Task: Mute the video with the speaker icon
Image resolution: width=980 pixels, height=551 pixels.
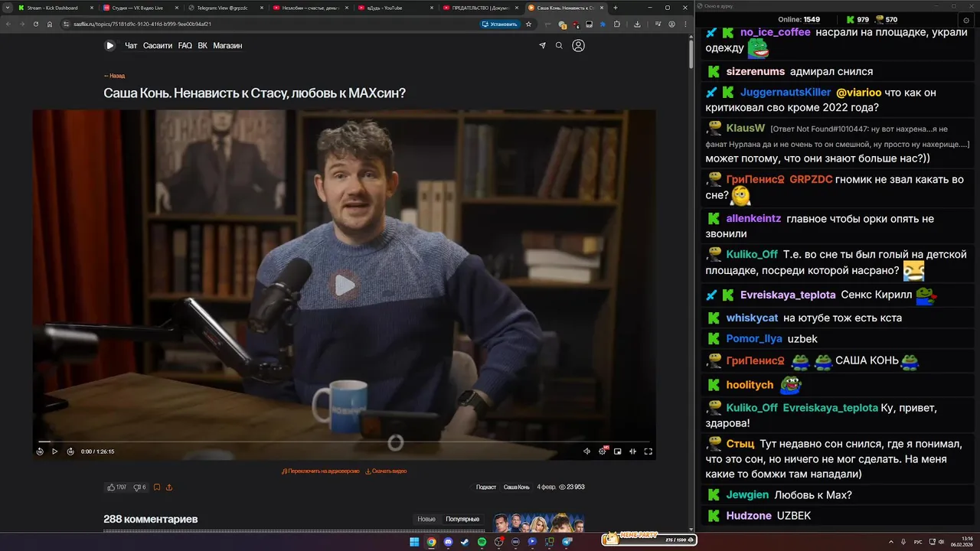Action: tap(587, 452)
